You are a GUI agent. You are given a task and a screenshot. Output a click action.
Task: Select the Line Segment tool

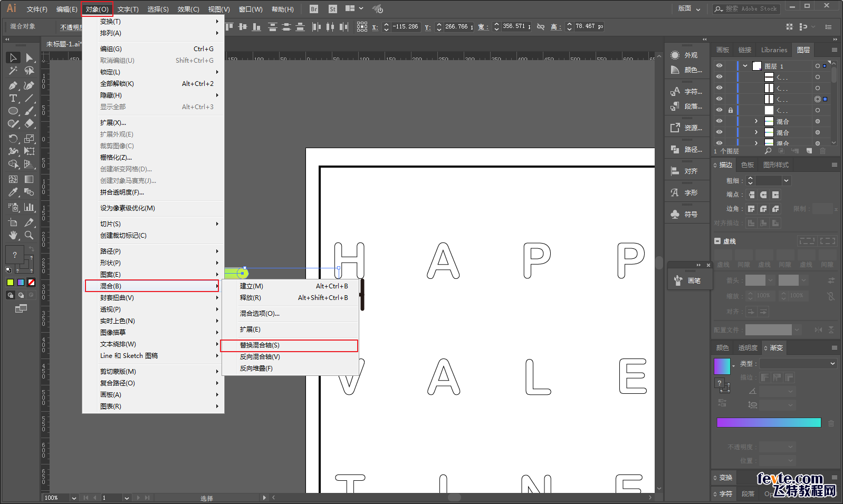[x=30, y=98]
